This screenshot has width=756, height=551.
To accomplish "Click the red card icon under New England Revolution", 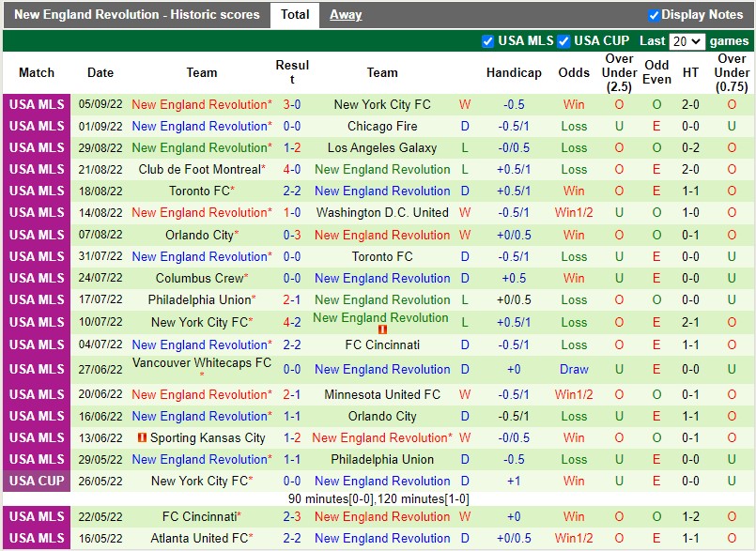I will [383, 329].
